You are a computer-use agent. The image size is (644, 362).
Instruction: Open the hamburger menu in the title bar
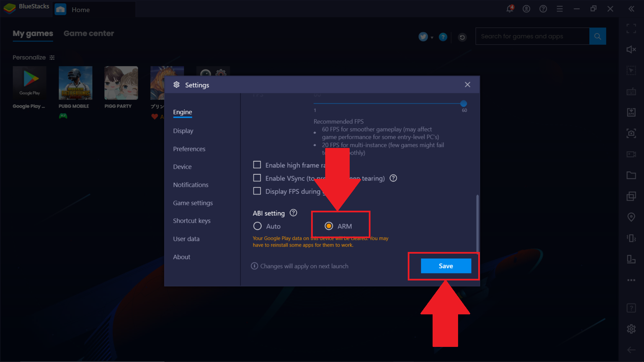point(559,9)
